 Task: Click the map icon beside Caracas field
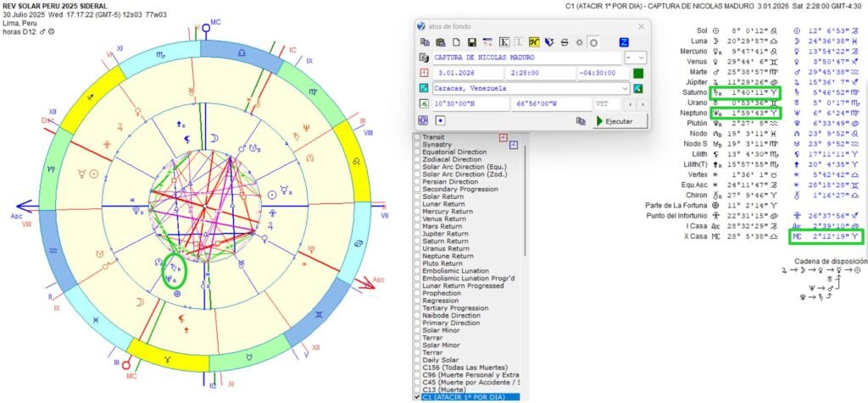click(638, 88)
